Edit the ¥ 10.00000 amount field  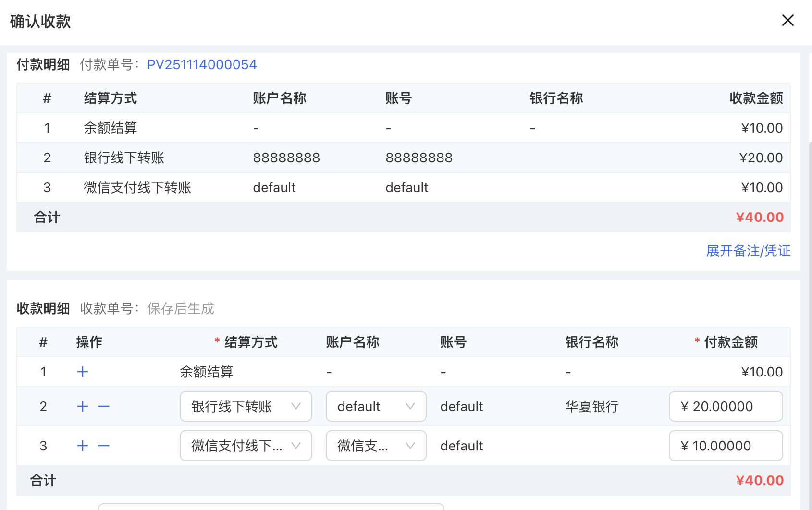[x=726, y=446]
